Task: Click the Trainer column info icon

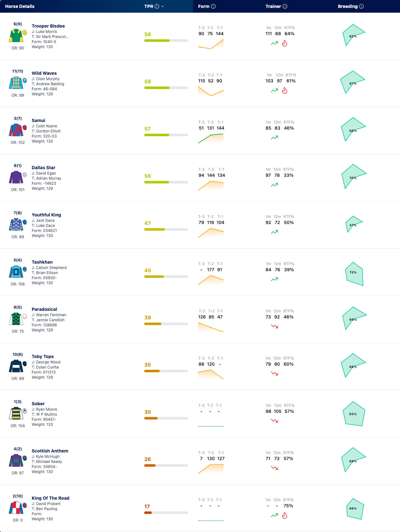Action: coord(285,6)
